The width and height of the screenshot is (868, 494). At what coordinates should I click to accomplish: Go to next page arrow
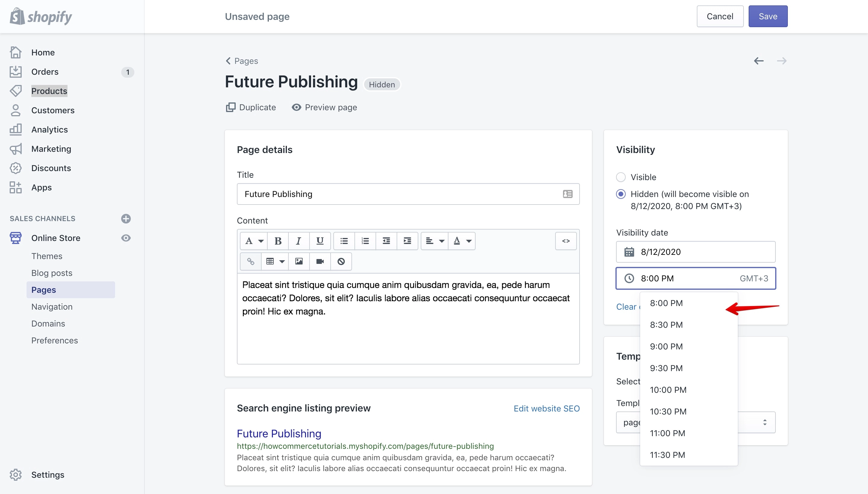click(x=782, y=61)
